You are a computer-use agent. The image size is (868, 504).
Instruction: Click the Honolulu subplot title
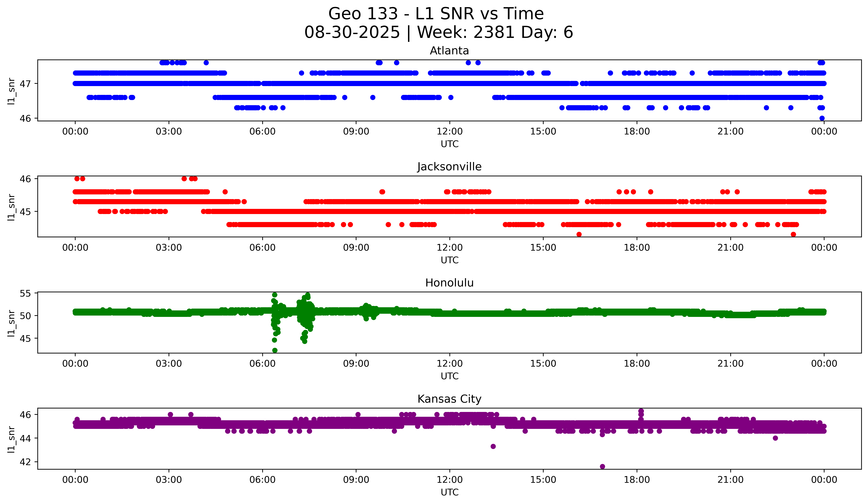pos(449,283)
